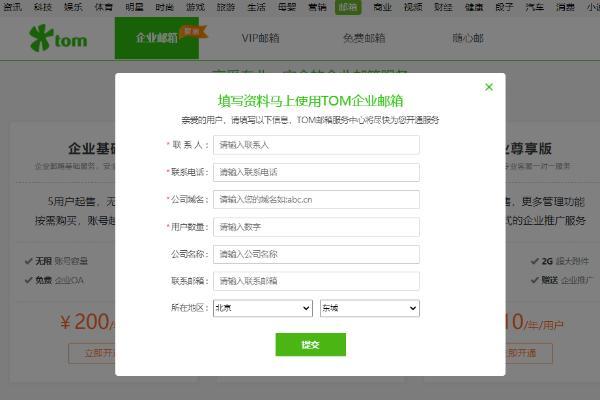Click the tom logo
Viewport: 600px width, 400px height.
pos(58,38)
